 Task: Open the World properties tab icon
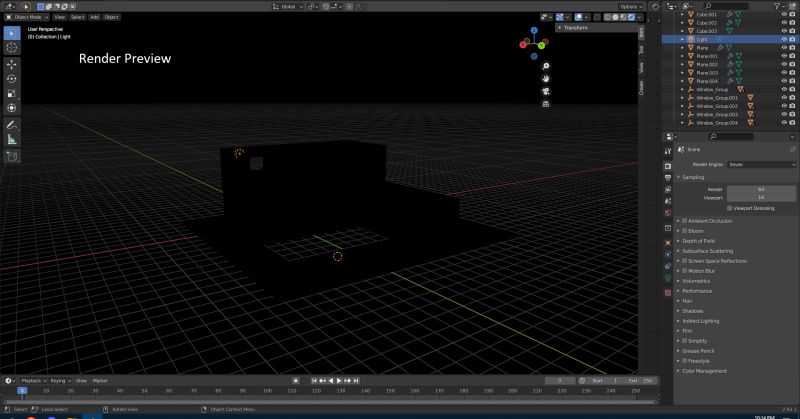[x=668, y=213]
